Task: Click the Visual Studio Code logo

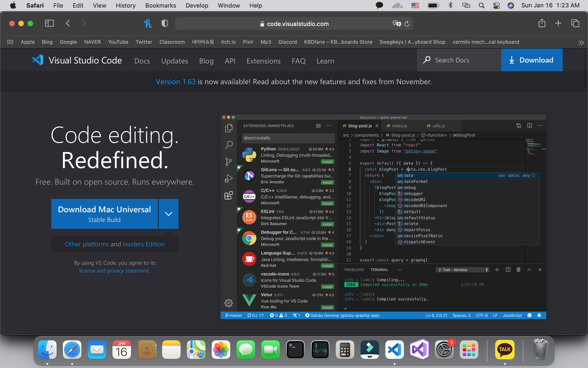Action: (x=77, y=60)
